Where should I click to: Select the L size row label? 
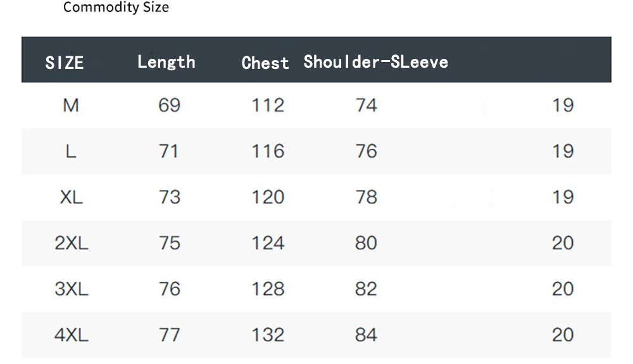[x=71, y=152]
